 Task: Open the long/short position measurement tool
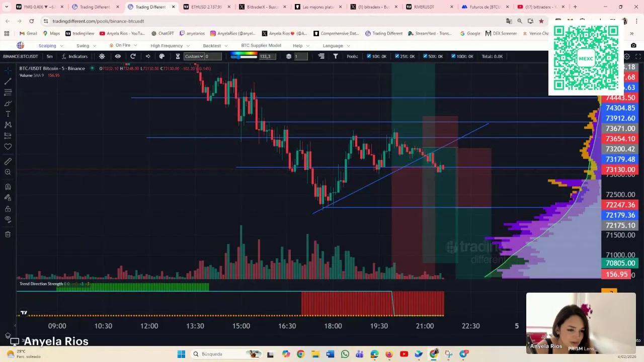point(8,136)
